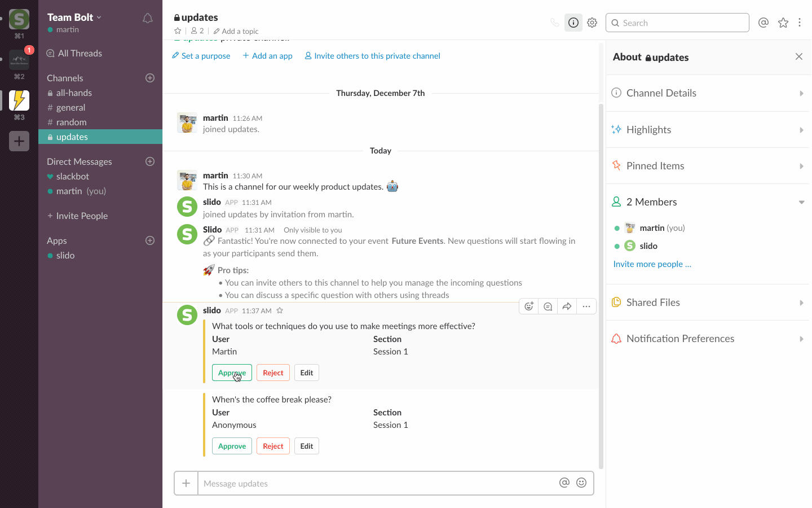
Task: Click the message list scrollbar
Action: point(601,285)
